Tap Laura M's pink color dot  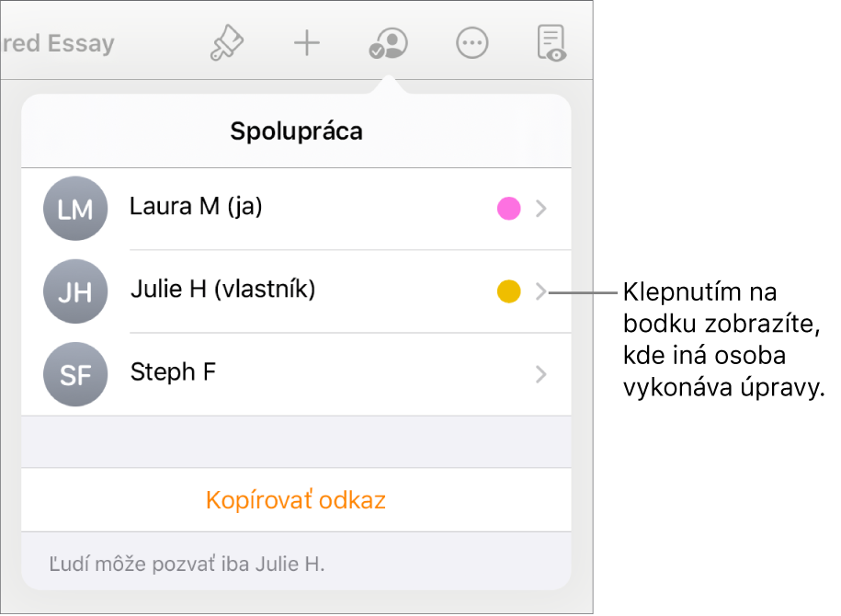point(508,209)
